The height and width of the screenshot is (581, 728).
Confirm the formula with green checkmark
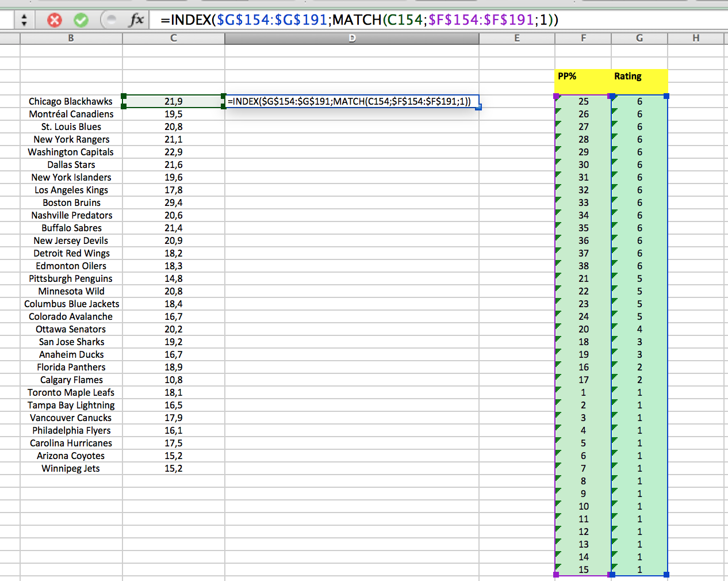click(81, 20)
